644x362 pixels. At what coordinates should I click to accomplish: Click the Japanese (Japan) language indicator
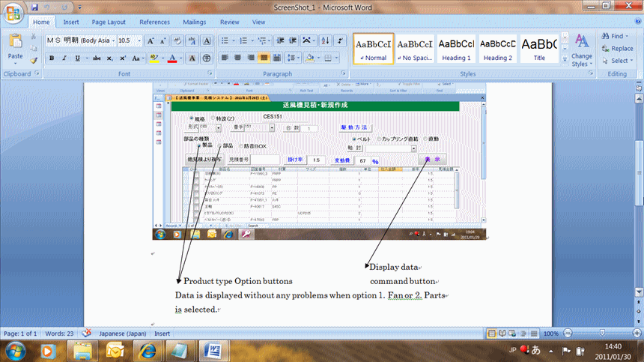[x=122, y=334]
